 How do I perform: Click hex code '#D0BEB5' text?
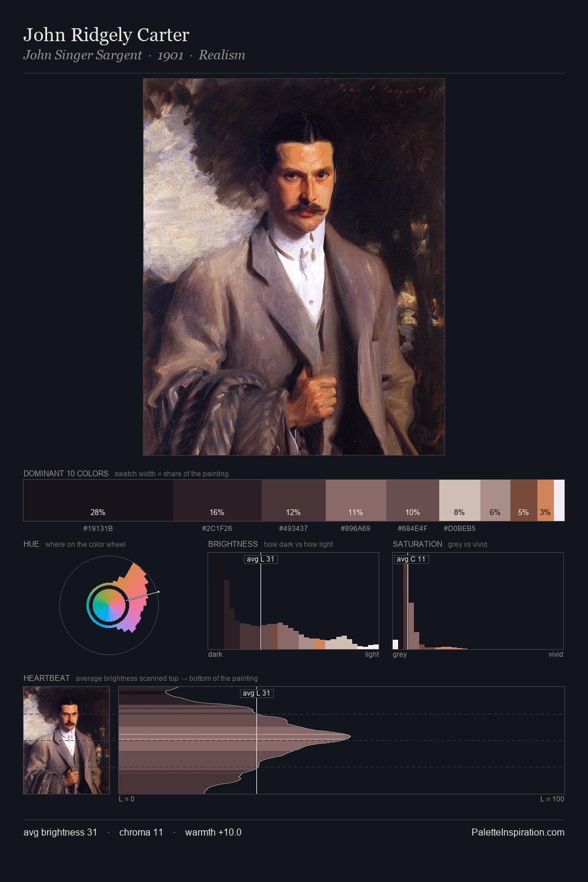pos(460,529)
